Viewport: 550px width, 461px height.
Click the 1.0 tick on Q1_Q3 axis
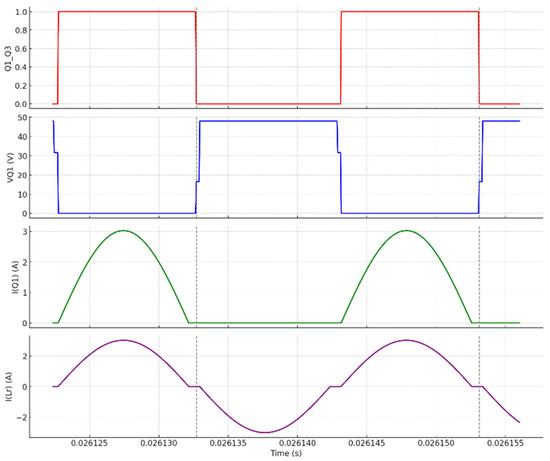(x=21, y=12)
